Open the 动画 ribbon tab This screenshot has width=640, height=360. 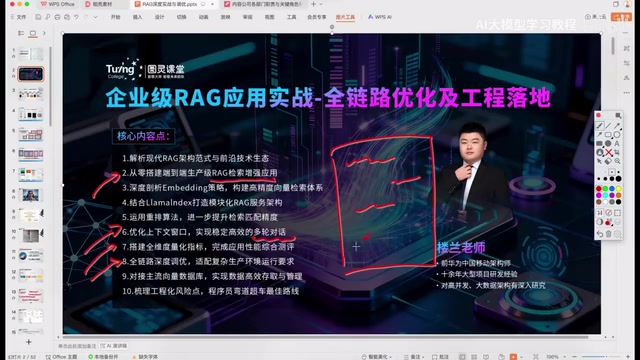(203, 17)
